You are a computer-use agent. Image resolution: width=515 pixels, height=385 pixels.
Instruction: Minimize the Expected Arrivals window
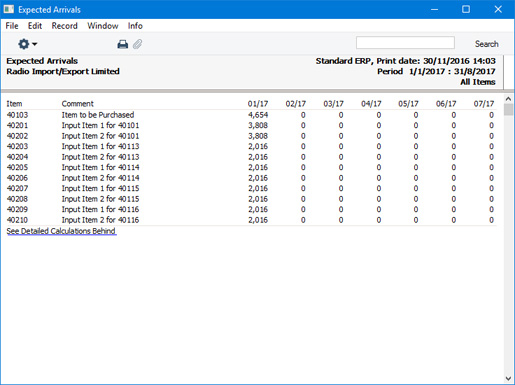[434, 9]
